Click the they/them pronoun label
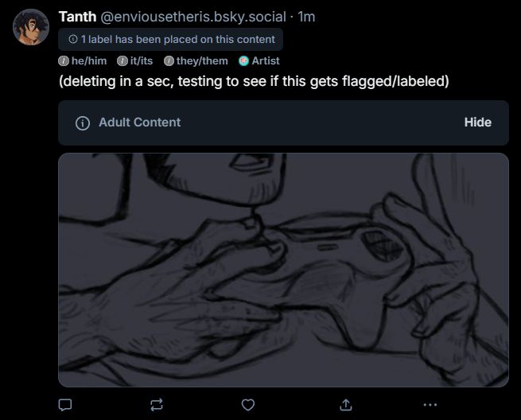Screen dimensions: 521x420 (x=196, y=60)
